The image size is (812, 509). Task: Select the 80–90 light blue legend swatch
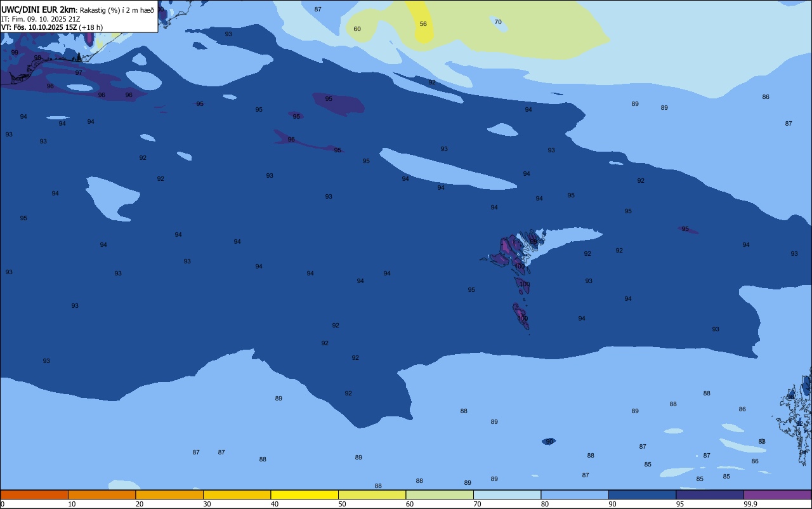point(575,494)
